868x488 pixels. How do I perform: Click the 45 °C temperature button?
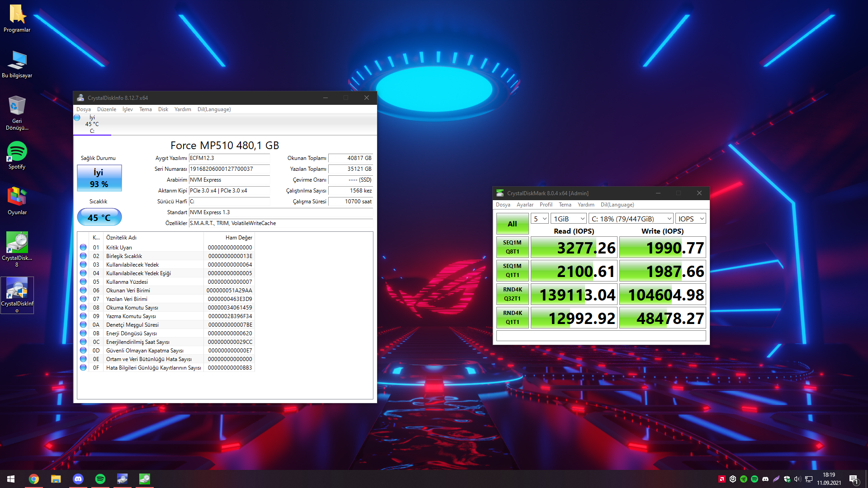[x=99, y=217]
